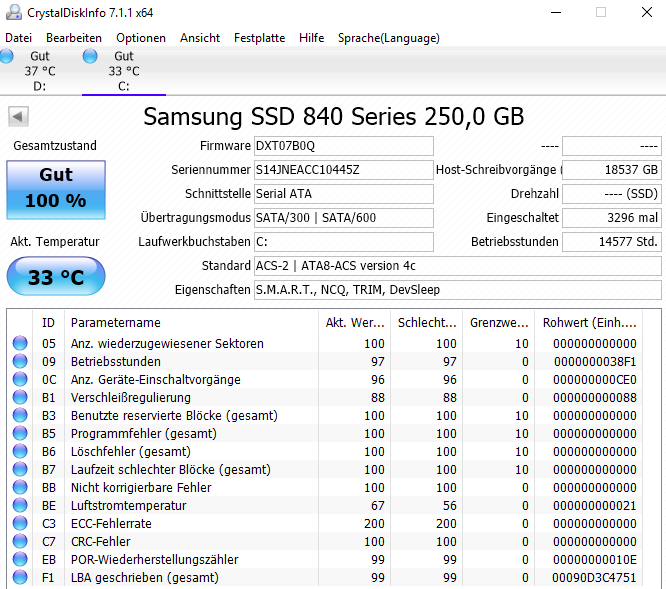Select the ECC-Fehlerrate row
Image resolution: width=666 pixels, height=589 pixels.
[326, 524]
